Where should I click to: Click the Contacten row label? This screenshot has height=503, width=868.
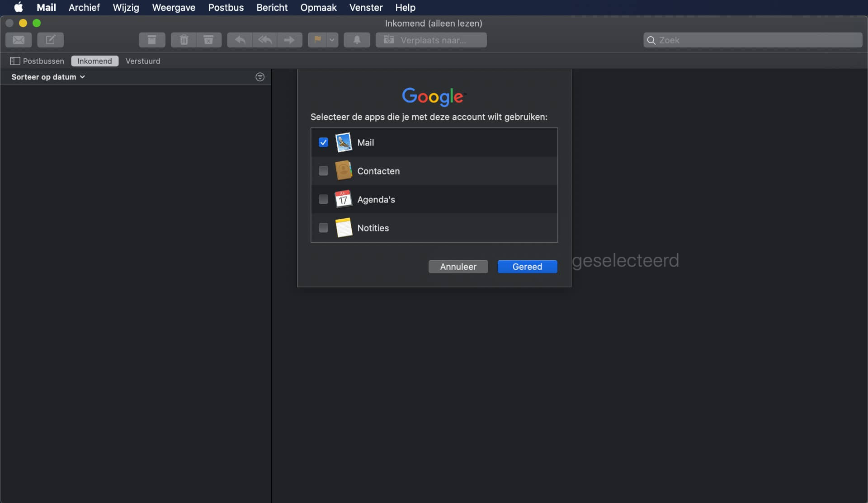(378, 171)
